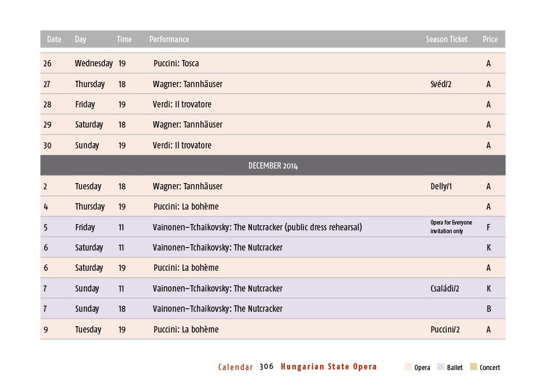
Task: Click the Performance column header
Action: pos(169,39)
